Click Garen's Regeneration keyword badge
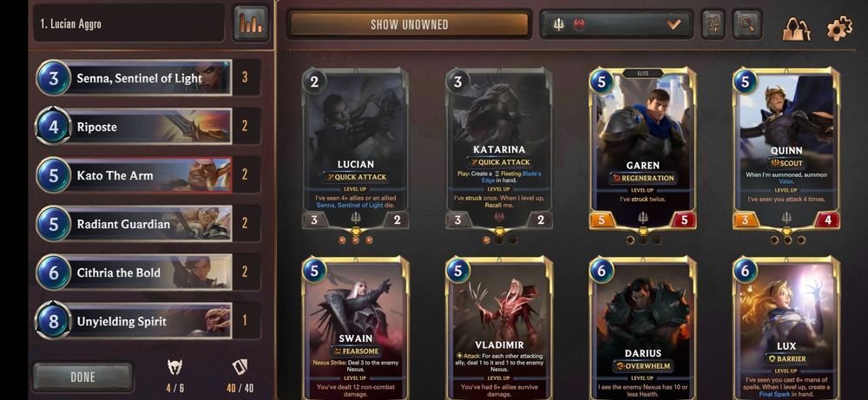 tap(642, 178)
